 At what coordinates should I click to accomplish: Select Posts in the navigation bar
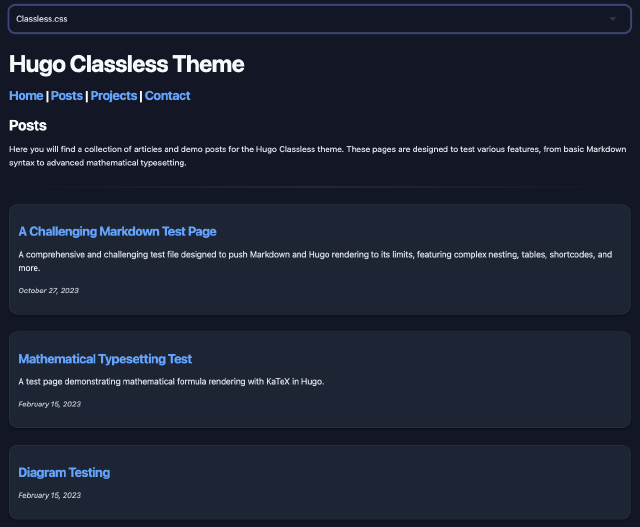pyautogui.click(x=67, y=96)
